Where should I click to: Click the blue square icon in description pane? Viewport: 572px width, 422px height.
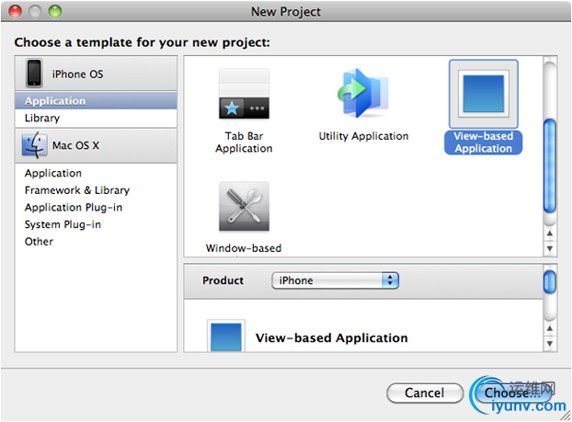226,336
